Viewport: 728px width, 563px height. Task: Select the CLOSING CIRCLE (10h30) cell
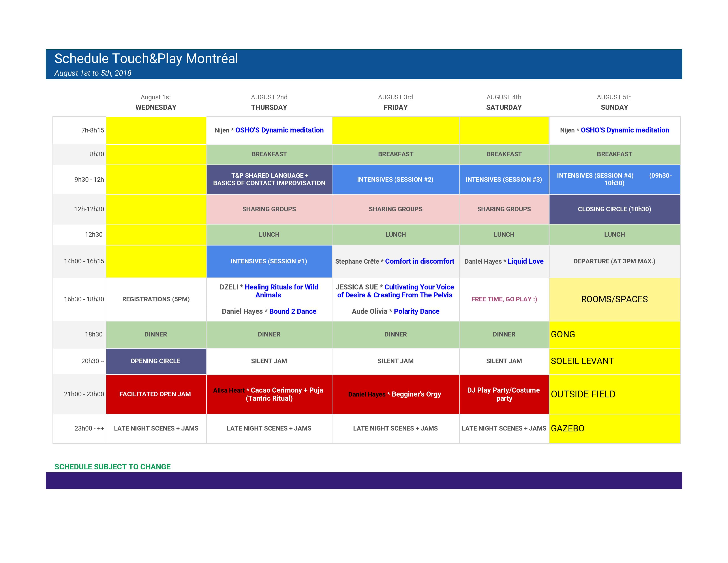[614, 209]
